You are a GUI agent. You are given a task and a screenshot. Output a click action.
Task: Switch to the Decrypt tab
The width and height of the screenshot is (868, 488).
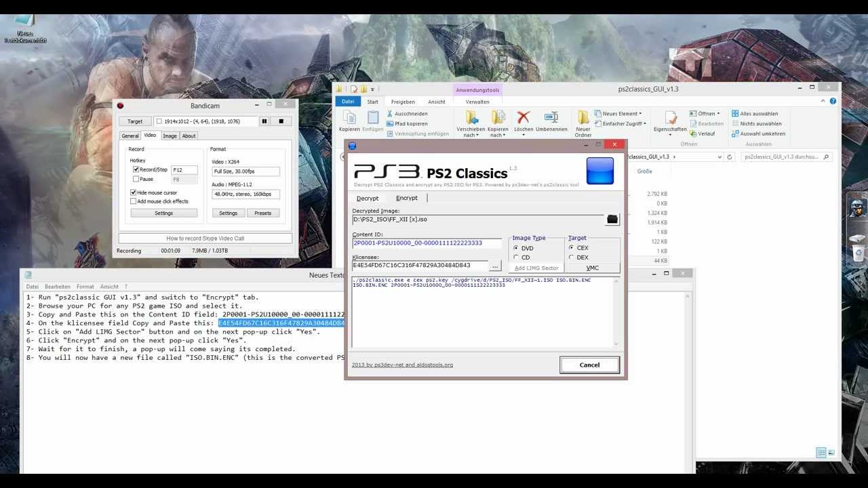368,199
